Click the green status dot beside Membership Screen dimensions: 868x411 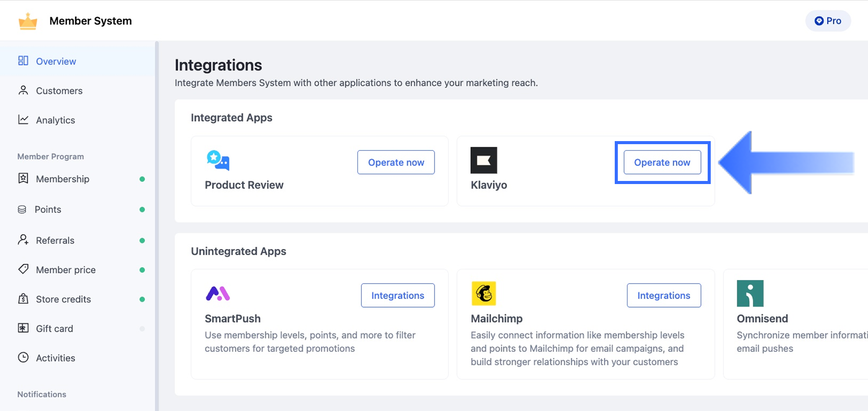(x=142, y=179)
